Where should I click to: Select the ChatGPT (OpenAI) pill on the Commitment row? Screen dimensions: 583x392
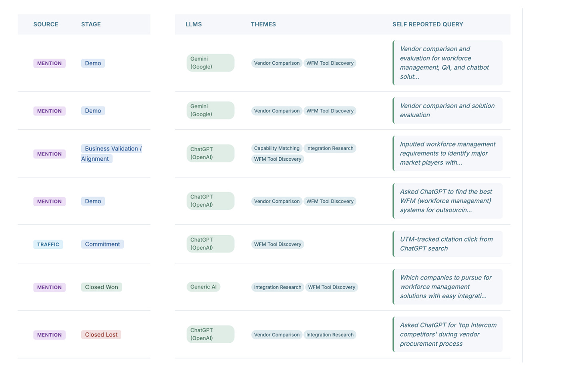(x=210, y=243)
